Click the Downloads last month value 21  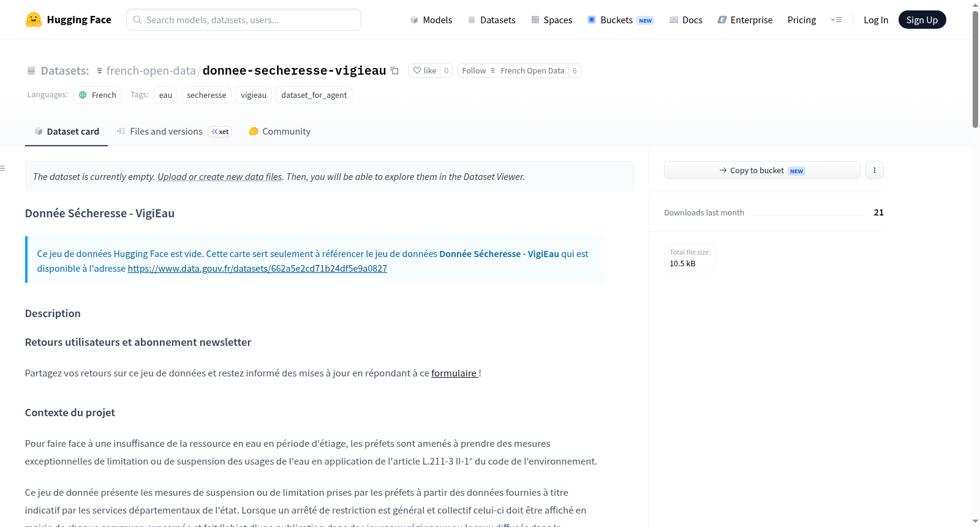[x=878, y=212]
